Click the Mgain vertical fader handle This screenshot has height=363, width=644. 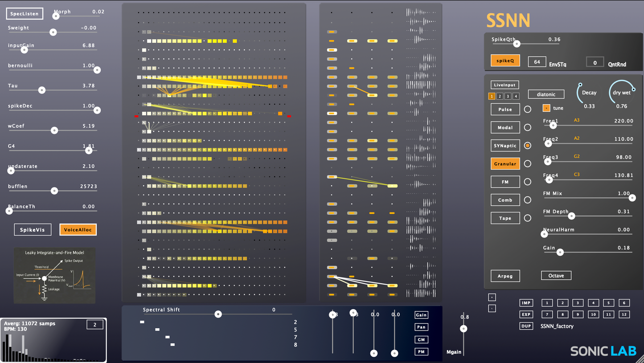pyautogui.click(x=464, y=329)
